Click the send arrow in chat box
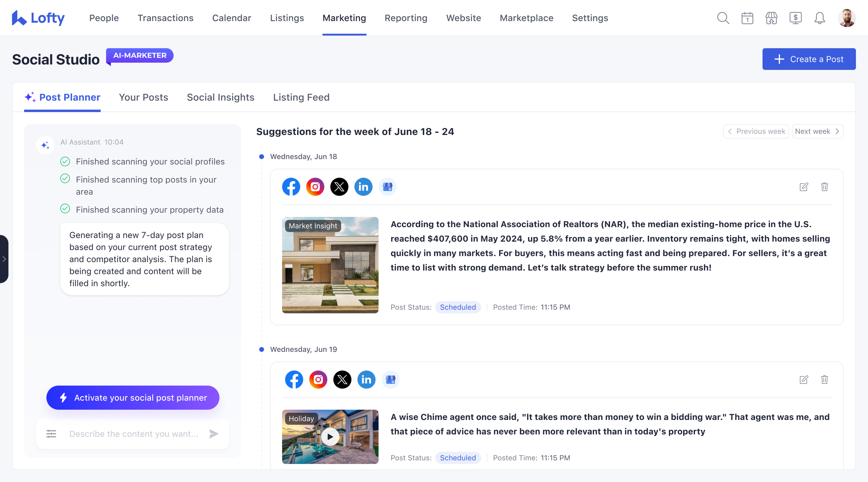The width and height of the screenshot is (868, 482). click(x=214, y=434)
